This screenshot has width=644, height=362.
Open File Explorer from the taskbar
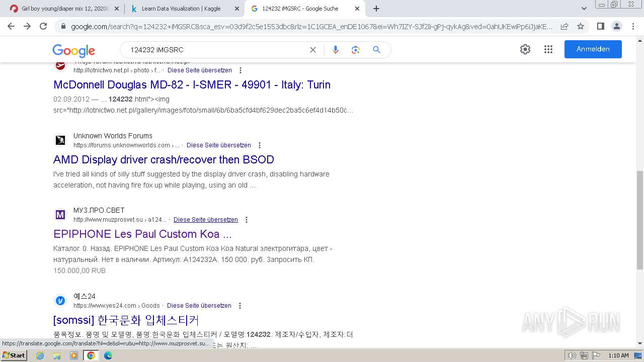(x=57, y=355)
